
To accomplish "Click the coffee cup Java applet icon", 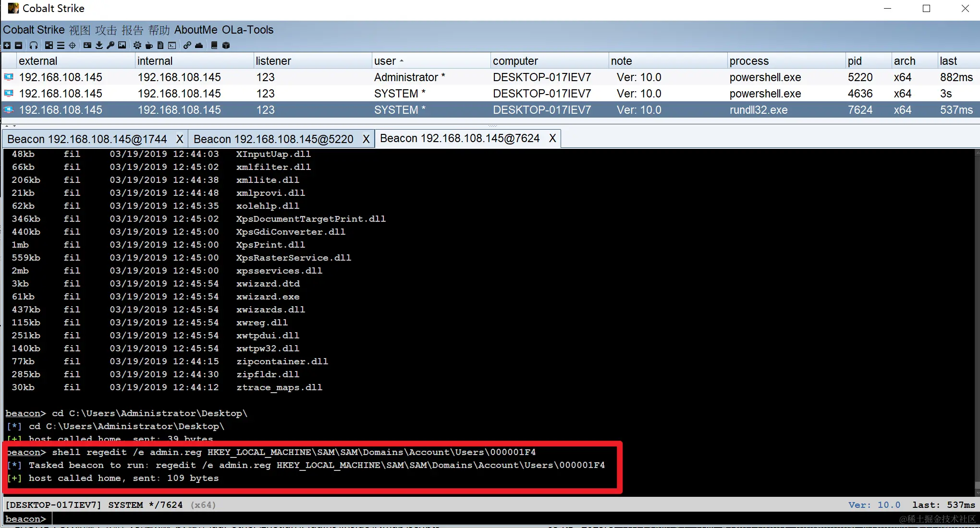I will [x=149, y=46].
